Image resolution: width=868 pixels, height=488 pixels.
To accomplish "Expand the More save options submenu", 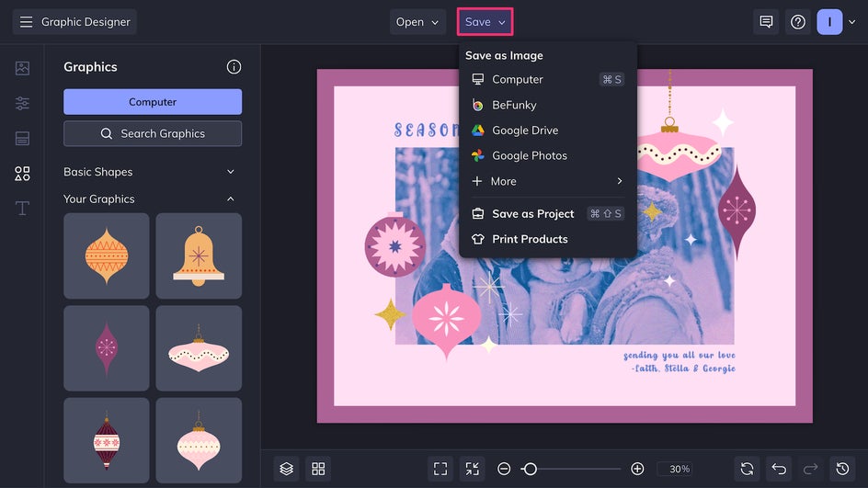I will 547,181.
